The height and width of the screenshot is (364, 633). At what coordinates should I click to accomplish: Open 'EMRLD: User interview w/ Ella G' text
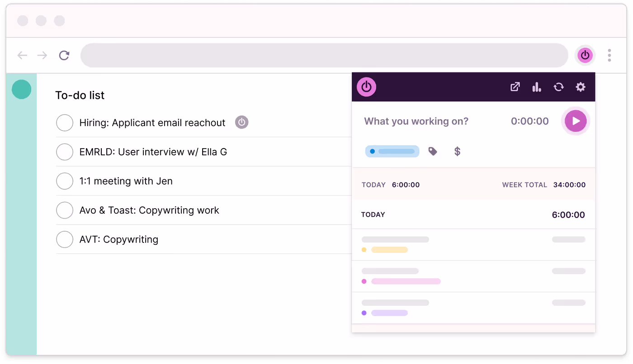(153, 152)
